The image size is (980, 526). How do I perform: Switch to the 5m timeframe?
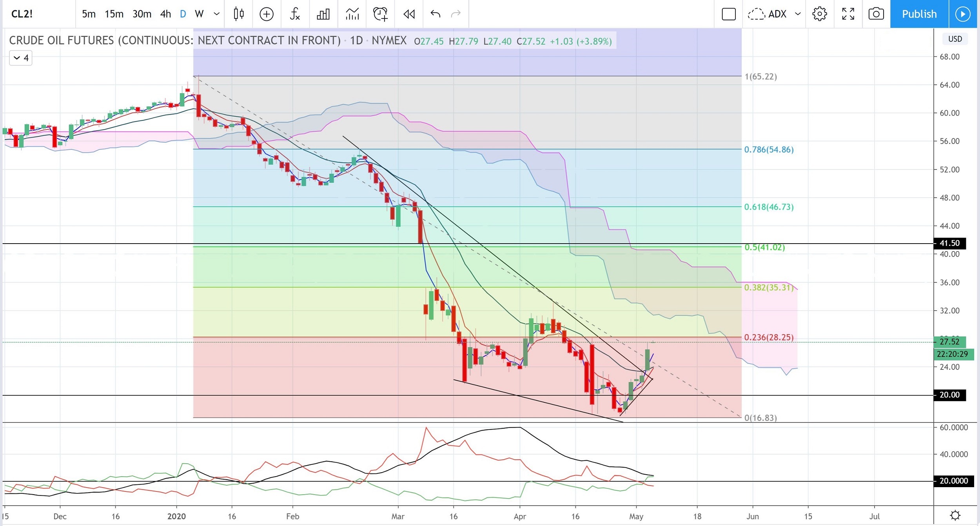89,14
